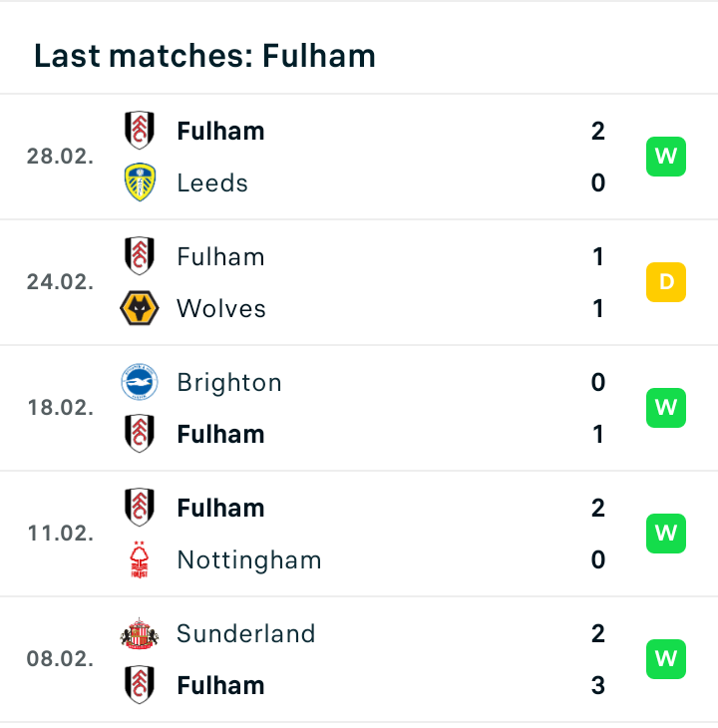Click the W badge for 08.02. Sunderland match
This screenshot has height=728, width=718.
coord(666,659)
